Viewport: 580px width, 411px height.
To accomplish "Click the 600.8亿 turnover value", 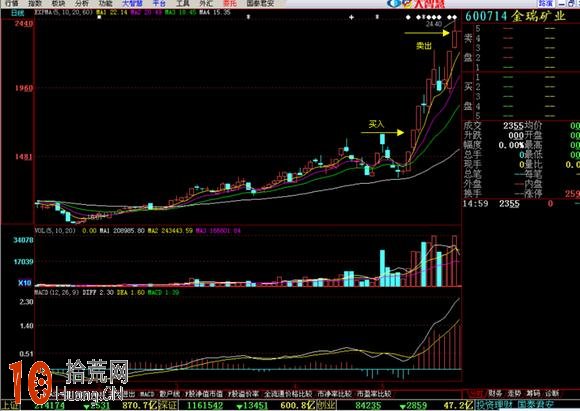I will (298, 406).
